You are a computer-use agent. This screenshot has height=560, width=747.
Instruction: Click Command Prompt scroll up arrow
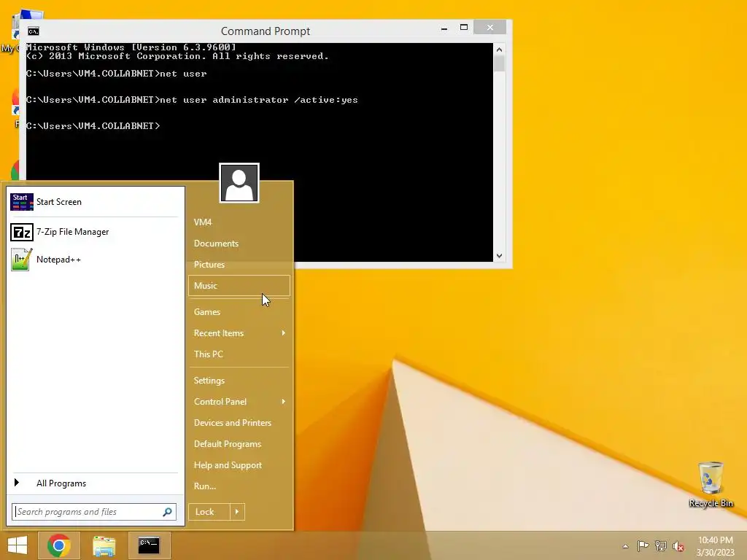[499, 50]
